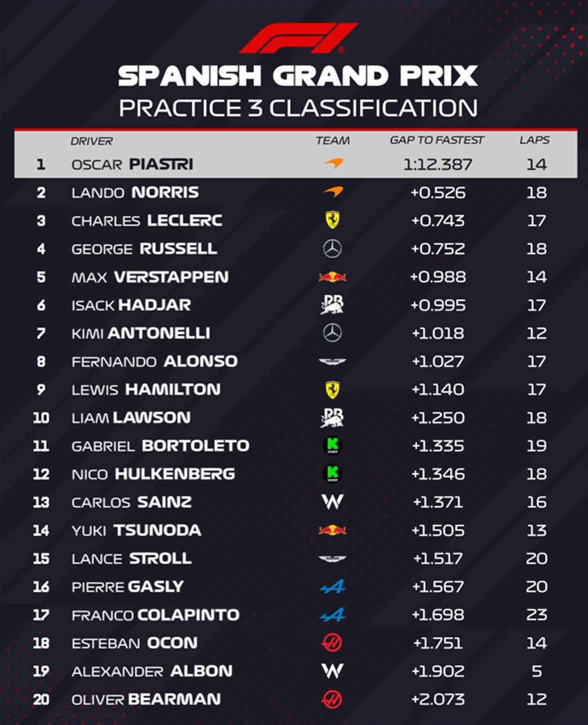
Task: Click the LAPS column header
Action: click(534, 140)
